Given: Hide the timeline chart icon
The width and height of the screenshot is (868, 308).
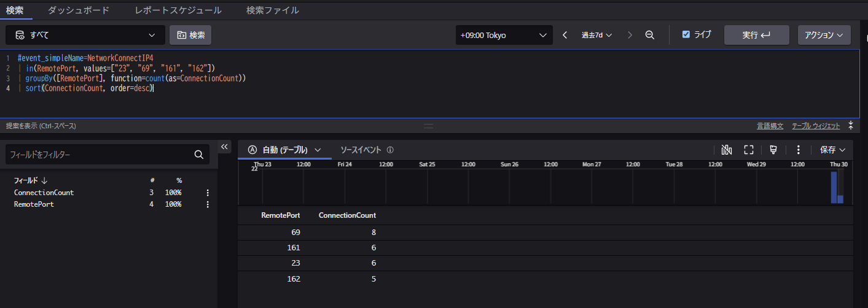Looking at the screenshot, I should pos(727,150).
